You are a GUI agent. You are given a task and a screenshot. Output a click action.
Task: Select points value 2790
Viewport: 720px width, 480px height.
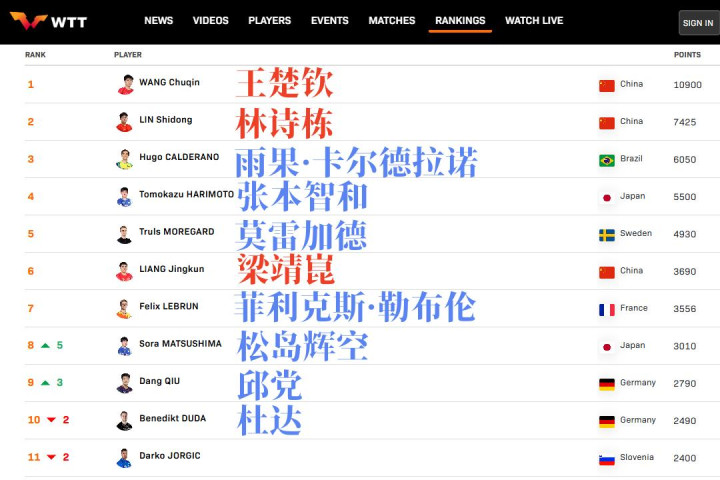[x=685, y=384]
